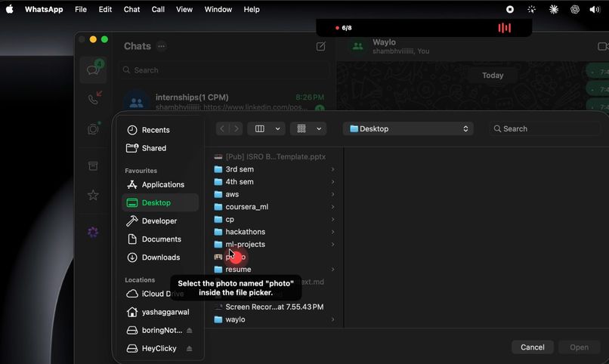
Task: Expand the coursera_ml folder chevron
Action: 333,207
